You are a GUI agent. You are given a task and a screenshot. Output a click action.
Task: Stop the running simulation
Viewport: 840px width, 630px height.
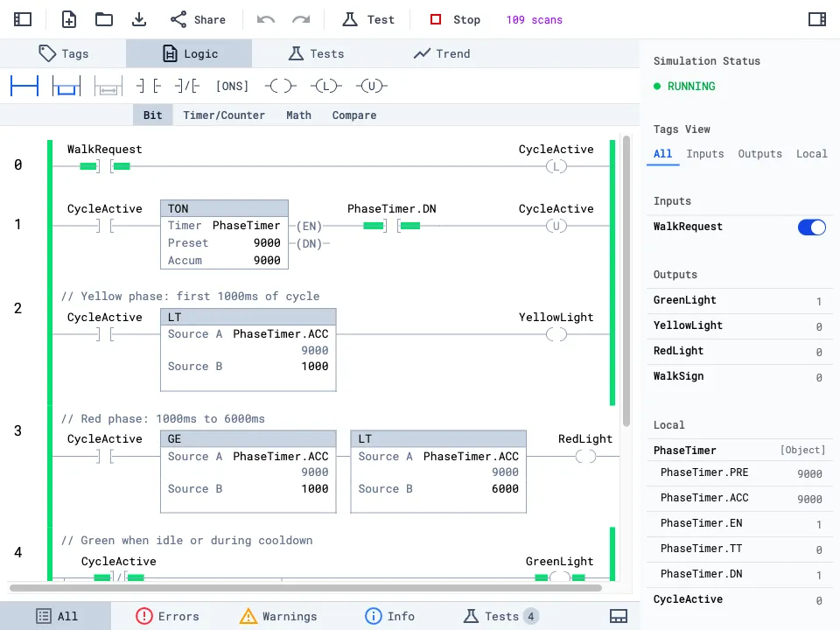click(x=454, y=19)
